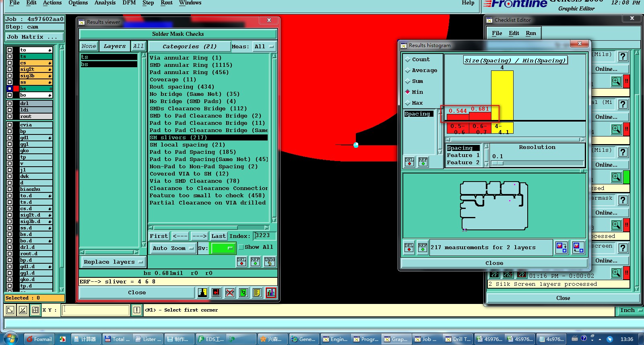644x345 pixels.
Task: Click DEL icon beside UNDO in Results viewer
Action: (242, 262)
